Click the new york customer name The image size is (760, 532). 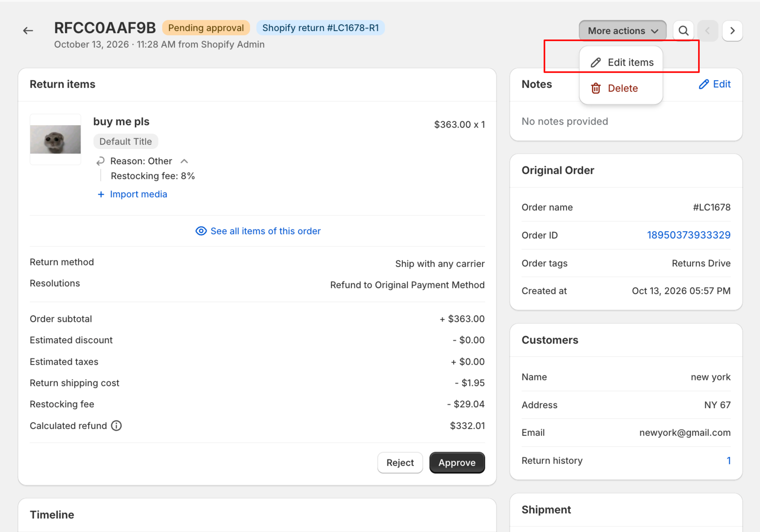tap(710, 377)
